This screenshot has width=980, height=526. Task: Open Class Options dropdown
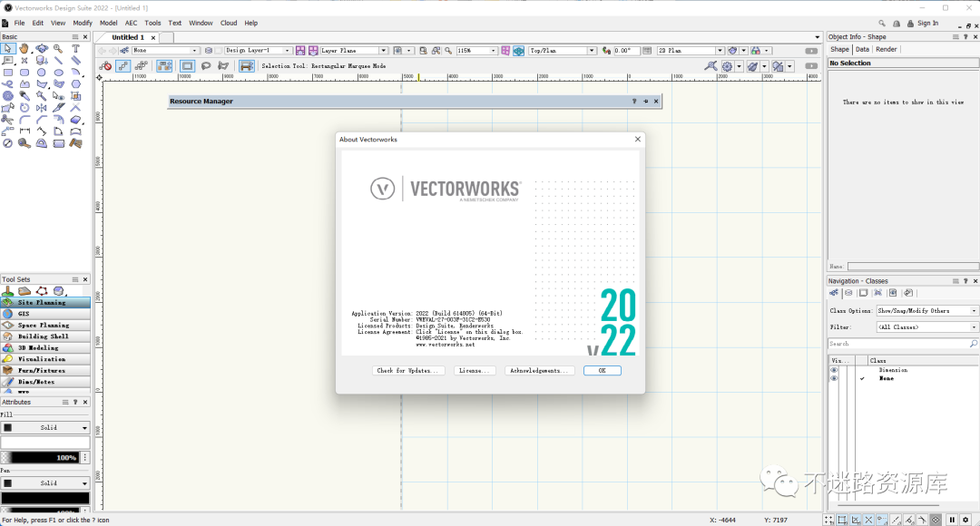point(926,310)
